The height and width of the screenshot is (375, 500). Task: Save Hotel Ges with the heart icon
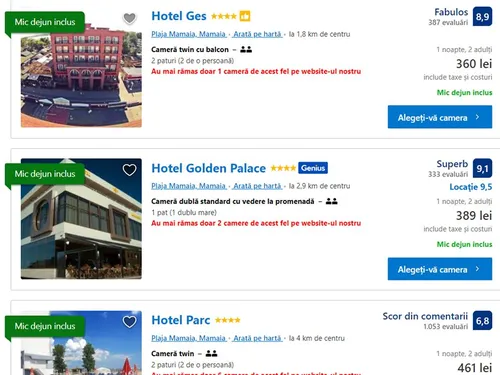point(129,18)
